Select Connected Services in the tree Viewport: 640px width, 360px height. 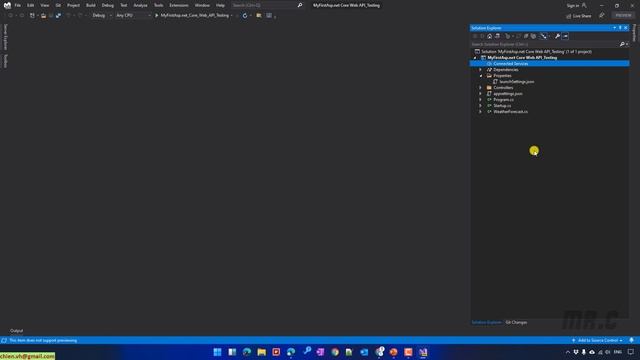click(x=511, y=64)
